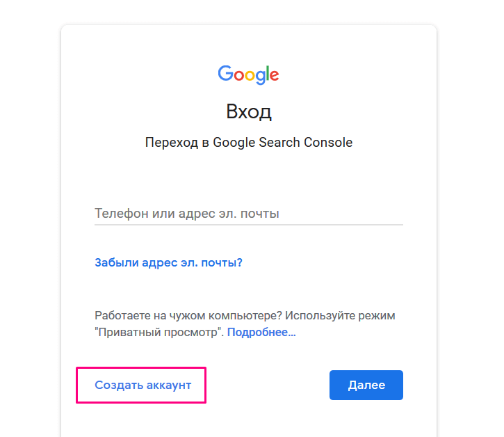Click the 'Работаете на чужом компьютере?' text
Image resolution: width=504 pixels, height=437 pixels.
188,316
